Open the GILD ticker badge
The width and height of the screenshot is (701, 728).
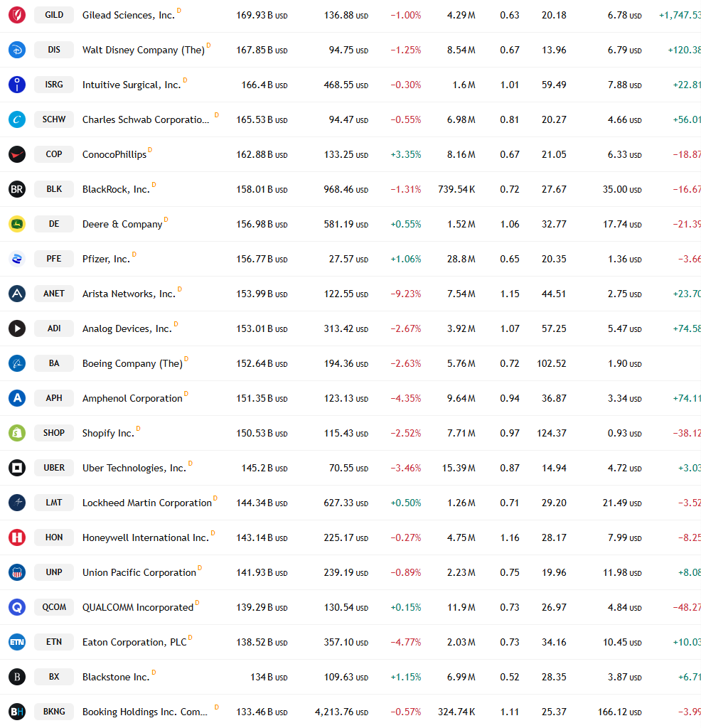coord(54,15)
